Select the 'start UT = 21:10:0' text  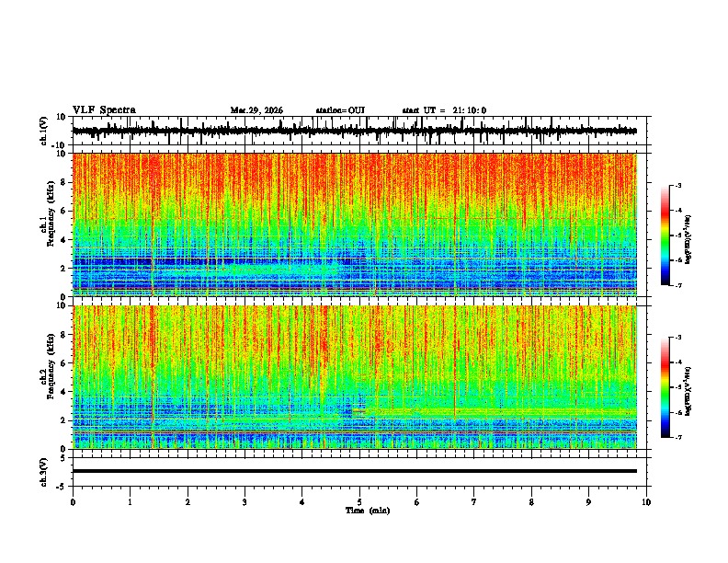[444, 110]
